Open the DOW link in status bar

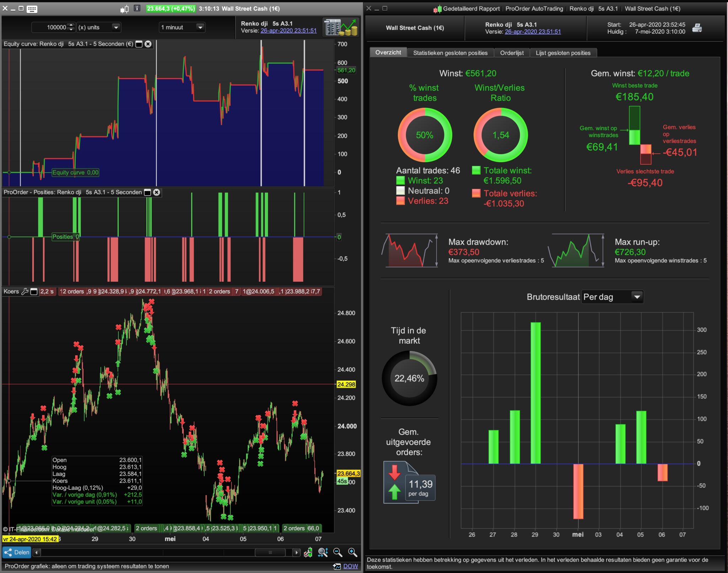350,566
